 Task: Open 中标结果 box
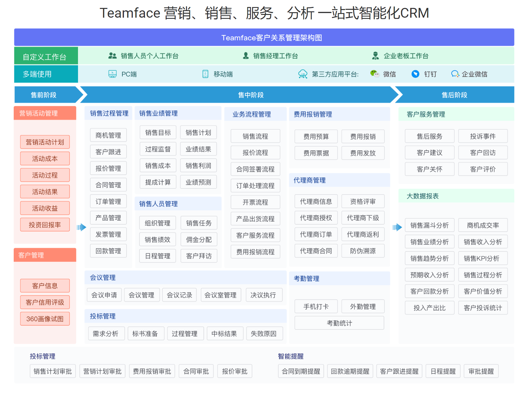pos(225,333)
